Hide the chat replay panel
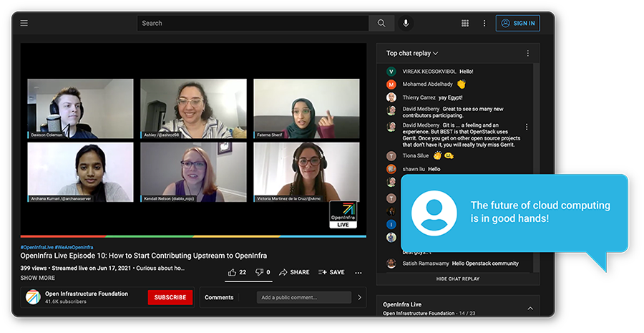 click(x=458, y=279)
